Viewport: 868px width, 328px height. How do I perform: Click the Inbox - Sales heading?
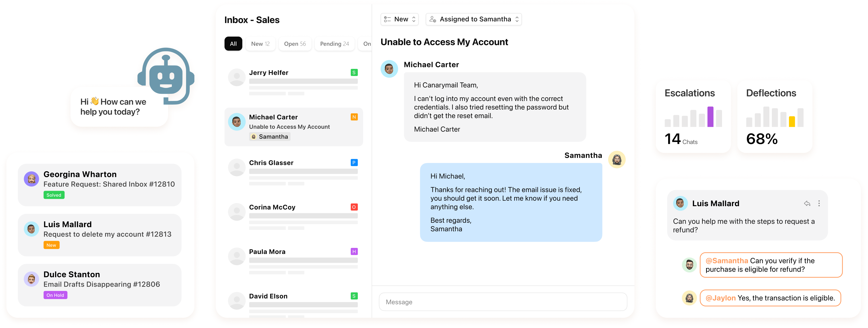coord(252,20)
